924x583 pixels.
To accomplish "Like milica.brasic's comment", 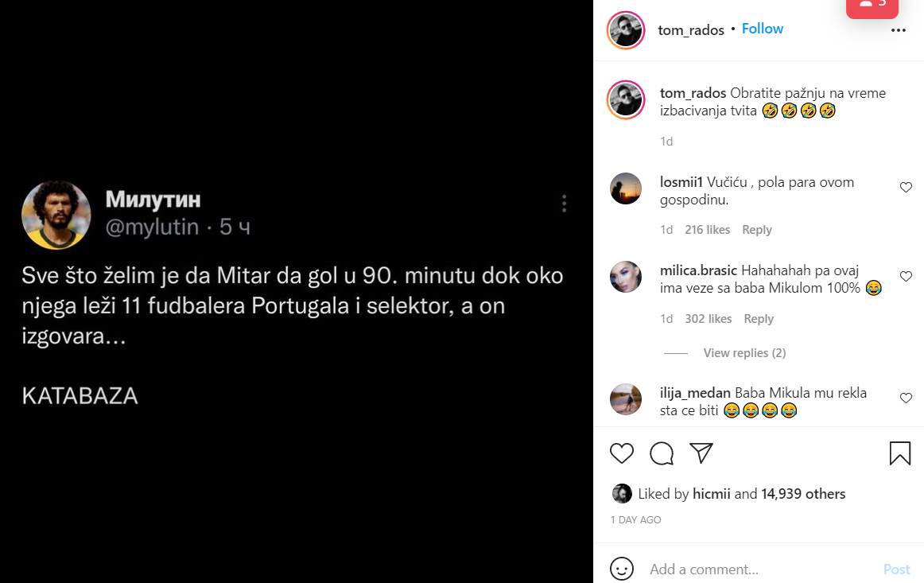I will tap(905, 276).
